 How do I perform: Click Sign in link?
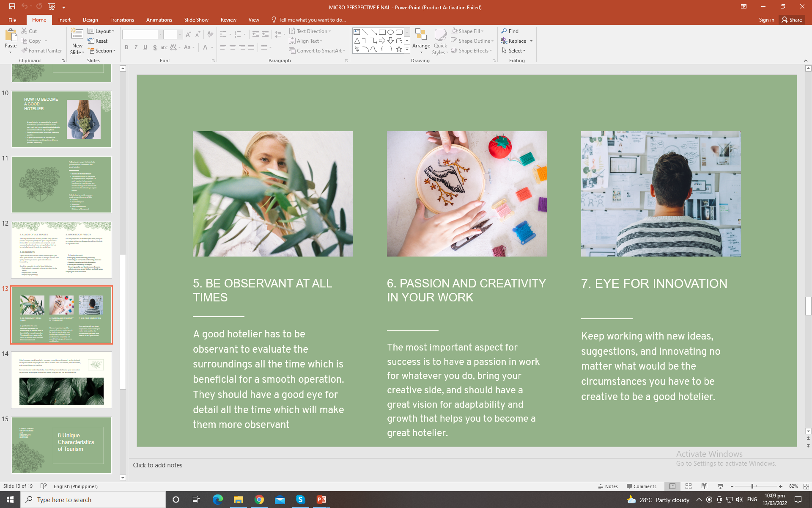[766, 20]
